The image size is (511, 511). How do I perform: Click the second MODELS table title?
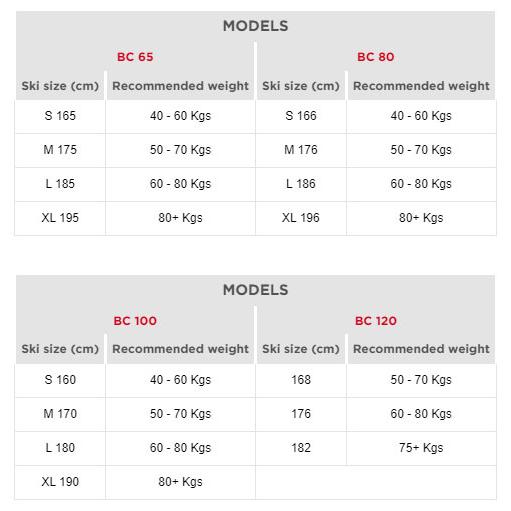256,290
